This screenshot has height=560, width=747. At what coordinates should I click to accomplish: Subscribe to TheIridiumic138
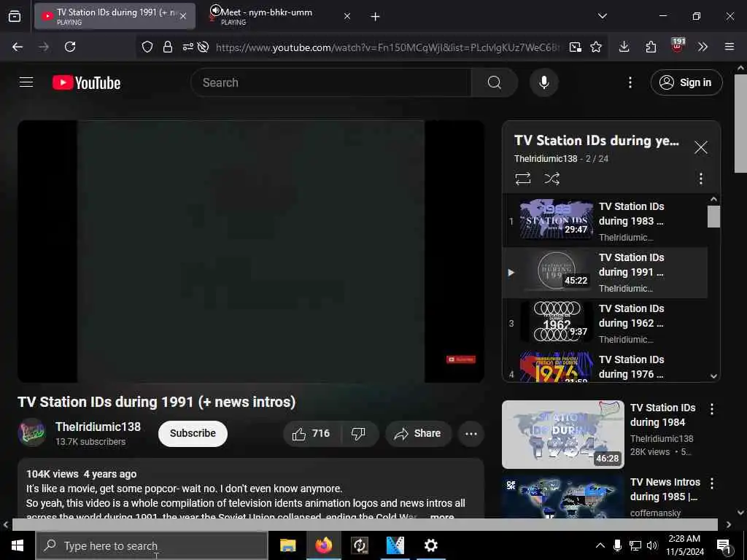click(x=193, y=433)
